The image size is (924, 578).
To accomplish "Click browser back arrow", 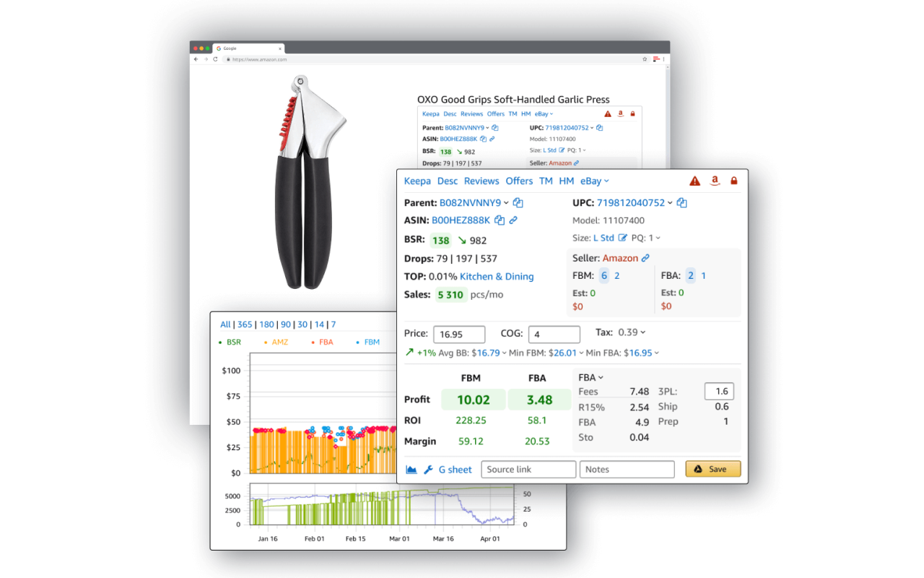I will pyautogui.click(x=196, y=59).
